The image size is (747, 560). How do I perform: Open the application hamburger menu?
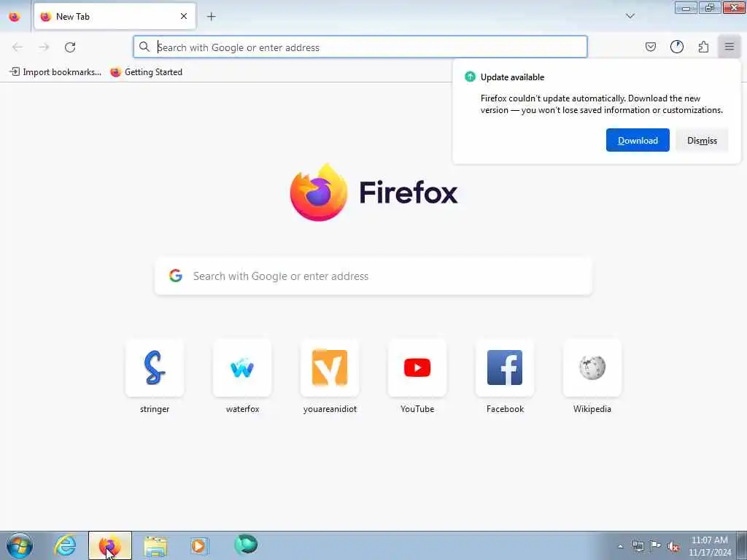point(729,47)
